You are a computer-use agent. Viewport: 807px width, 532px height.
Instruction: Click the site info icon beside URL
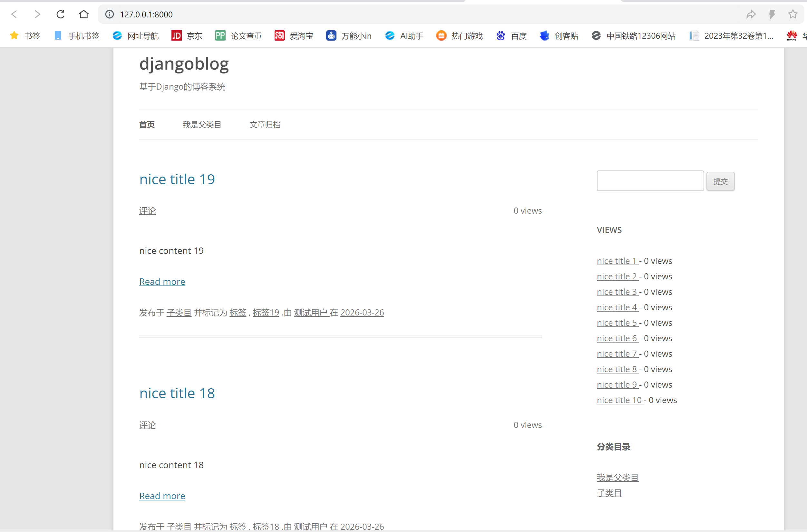click(x=109, y=14)
